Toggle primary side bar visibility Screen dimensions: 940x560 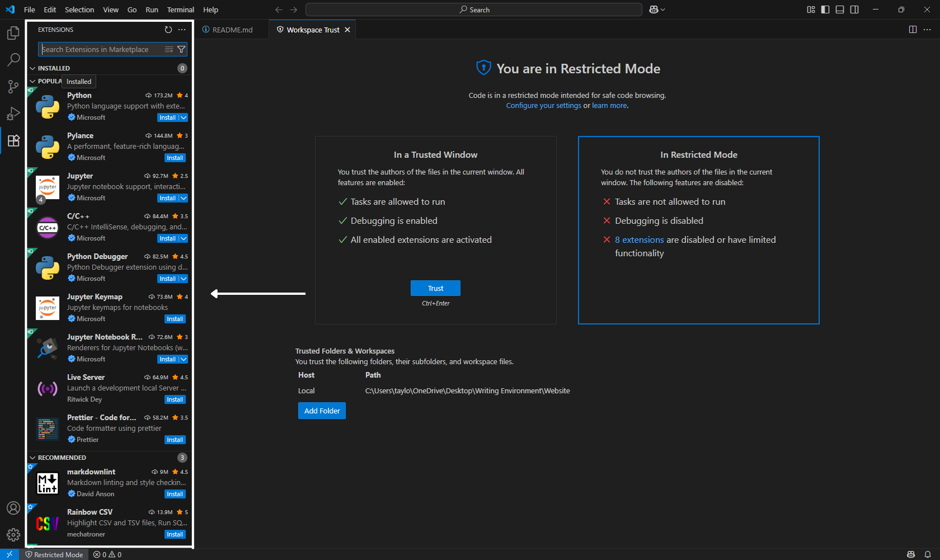(x=825, y=10)
